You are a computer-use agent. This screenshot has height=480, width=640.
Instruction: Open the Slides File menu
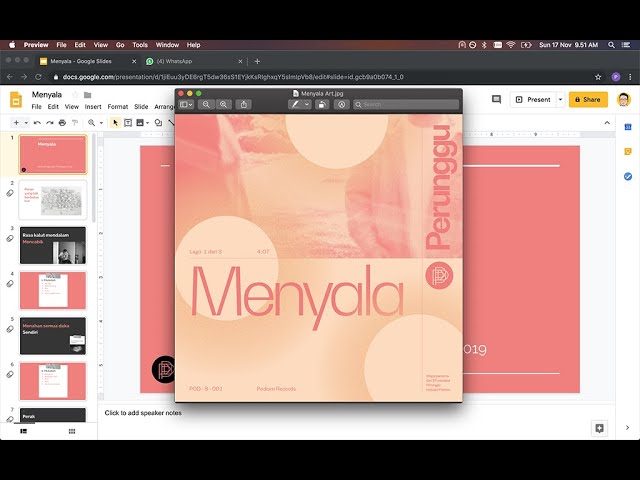[36, 107]
